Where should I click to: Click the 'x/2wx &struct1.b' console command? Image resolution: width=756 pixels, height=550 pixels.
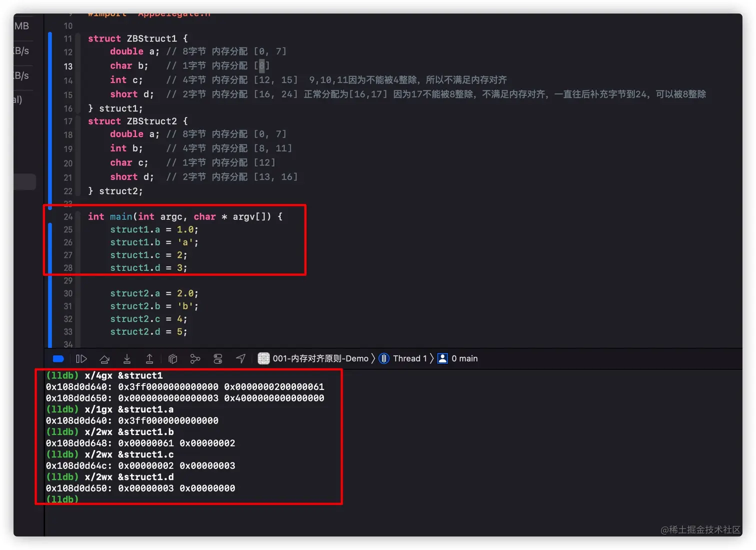129,432
